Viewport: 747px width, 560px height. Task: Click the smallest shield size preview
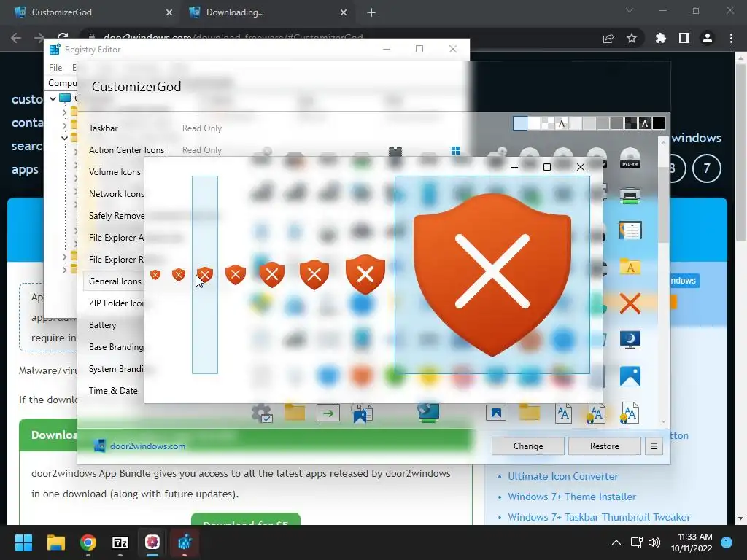pos(155,275)
